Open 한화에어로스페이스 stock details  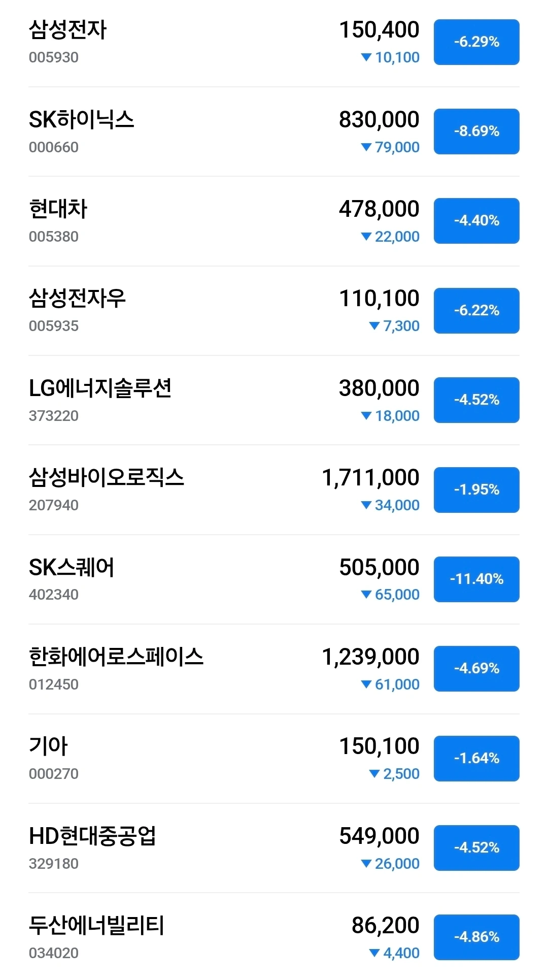pos(116,657)
